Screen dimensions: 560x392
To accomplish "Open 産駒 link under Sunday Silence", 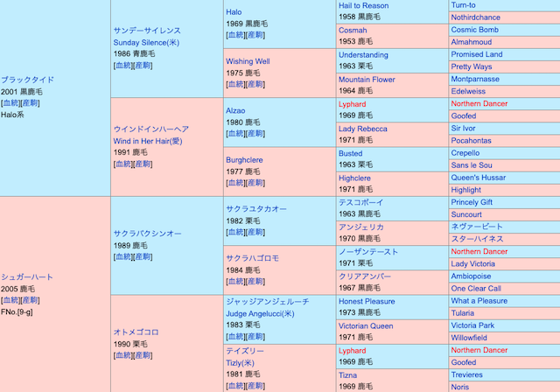I will pos(143,65).
